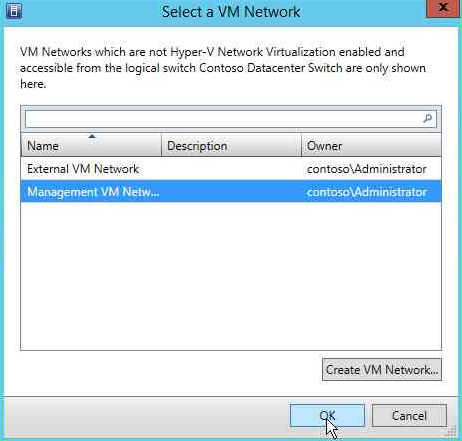This screenshot has height=441, width=462.
Task: Confirm selection with OK button
Action: [x=327, y=416]
